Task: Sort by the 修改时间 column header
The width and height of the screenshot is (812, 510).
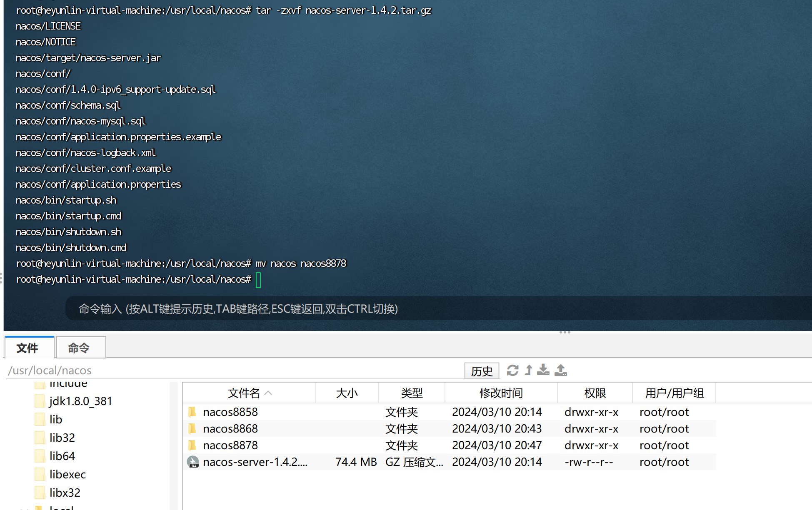Action: pyautogui.click(x=501, y=393)
